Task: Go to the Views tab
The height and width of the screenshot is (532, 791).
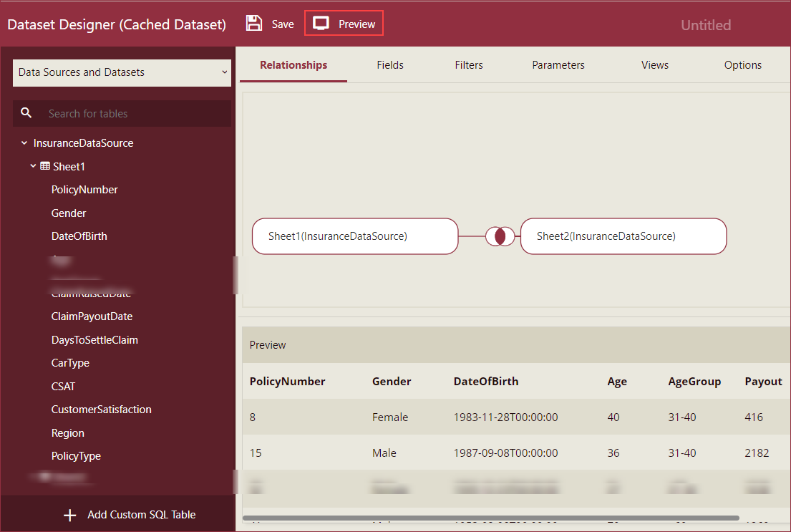Action: (654, 65)
